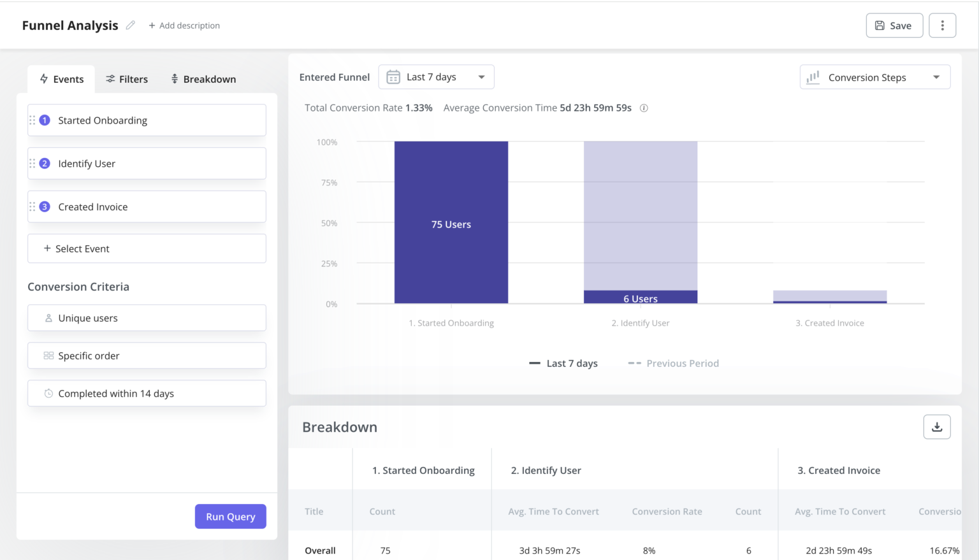Toggle the Specific order conversion criterion
This screenshot has width=979, height=560.
(x=147, y=355)
